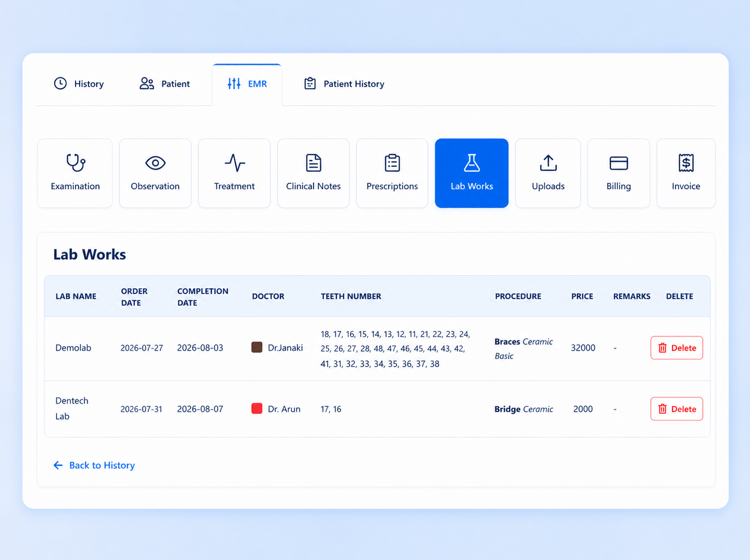Click the ORDER DATE column header
This screenshot has height=560, width=750.
click(134, 297)
